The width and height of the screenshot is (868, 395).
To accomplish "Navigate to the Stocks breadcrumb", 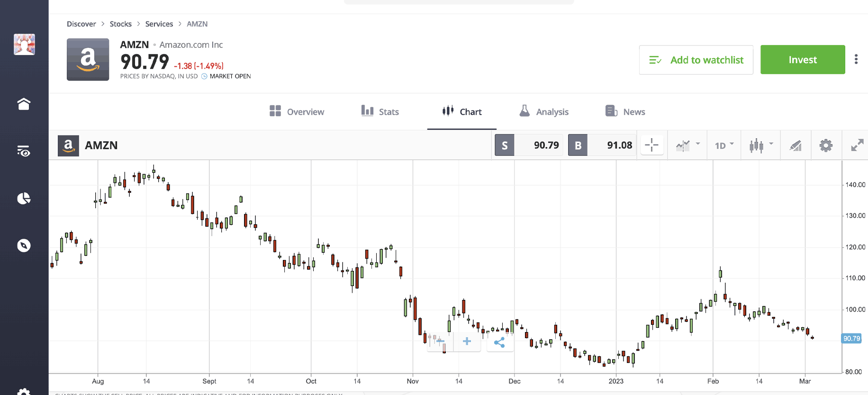I will (x=120, y=24).
